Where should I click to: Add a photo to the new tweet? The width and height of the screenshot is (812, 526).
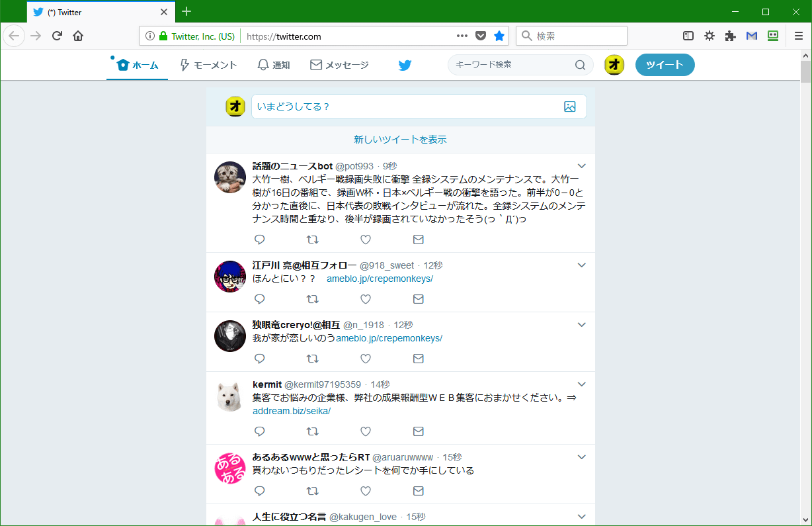tap(570, 107)
